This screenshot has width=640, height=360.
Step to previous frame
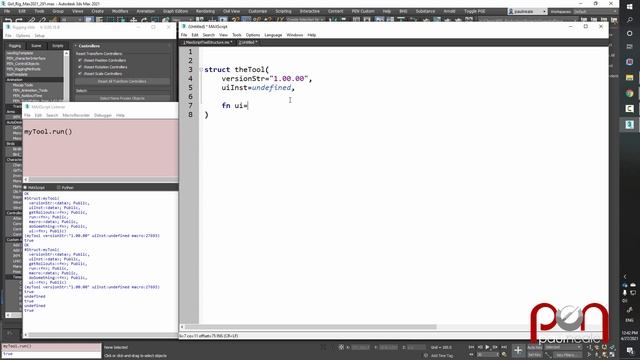tap(480, 347)
